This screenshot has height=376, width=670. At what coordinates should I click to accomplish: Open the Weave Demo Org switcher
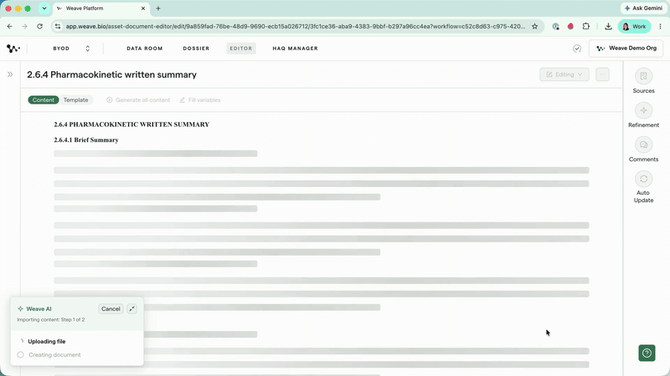[626, 48]
